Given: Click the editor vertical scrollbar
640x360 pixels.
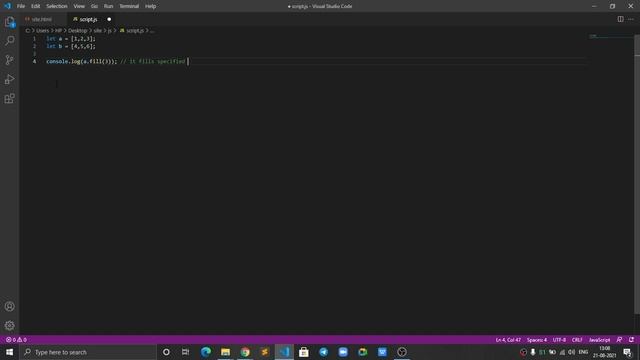Looking at the screenshot, I should 637,173.
